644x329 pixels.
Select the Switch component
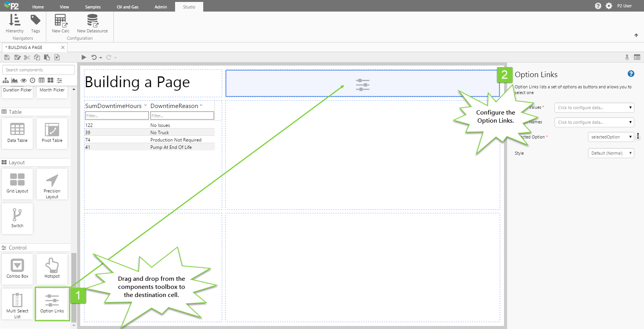tap(17, 219)
